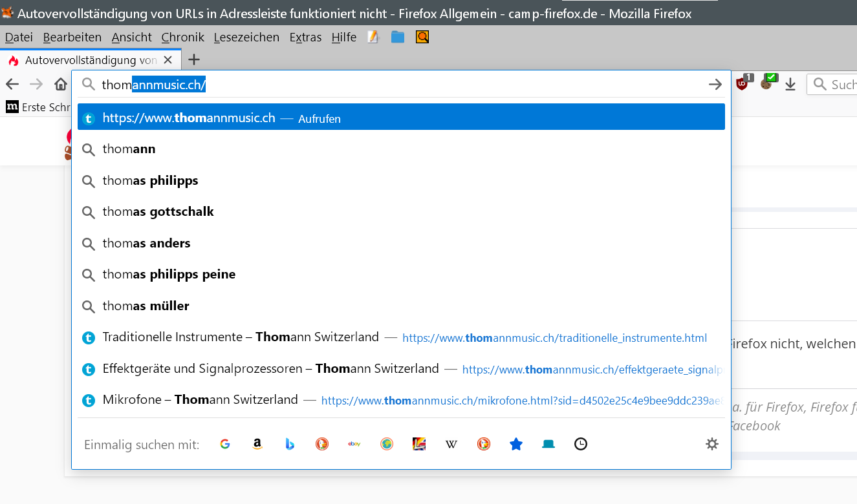Viewport: 857px width, 504px height.
Task: Open Effektgeräte und Signalprozessoren history entry
Action: (401, 369)
